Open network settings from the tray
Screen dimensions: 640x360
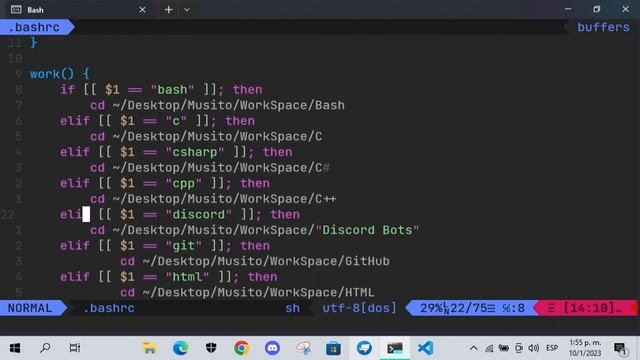point(489,348)
